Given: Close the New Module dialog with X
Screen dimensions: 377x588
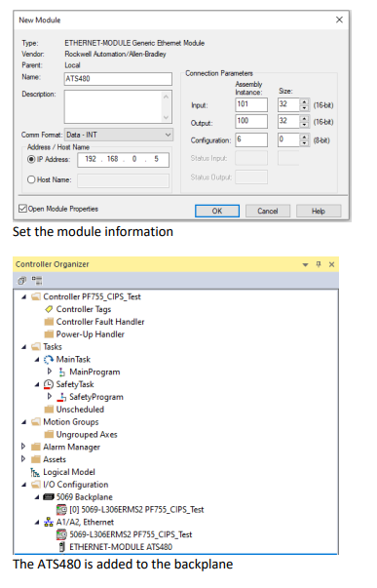Looking at the screenshot, I should [339, 20].
